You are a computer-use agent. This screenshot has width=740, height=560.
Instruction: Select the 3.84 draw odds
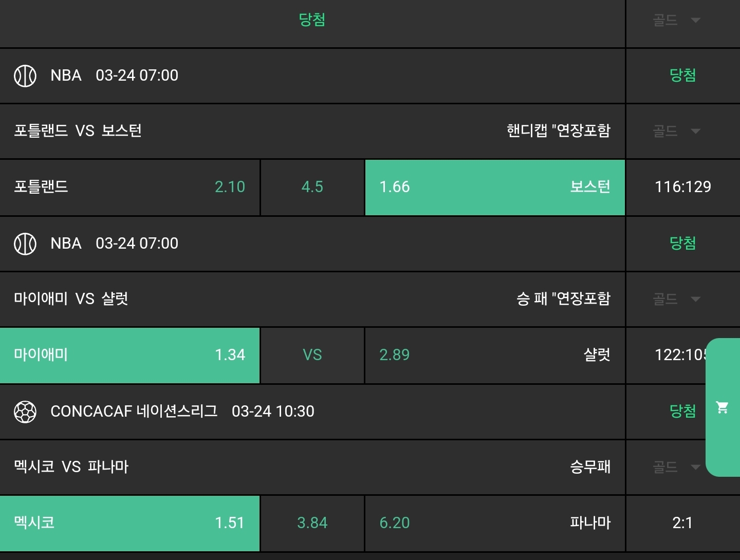coord(312,523)
